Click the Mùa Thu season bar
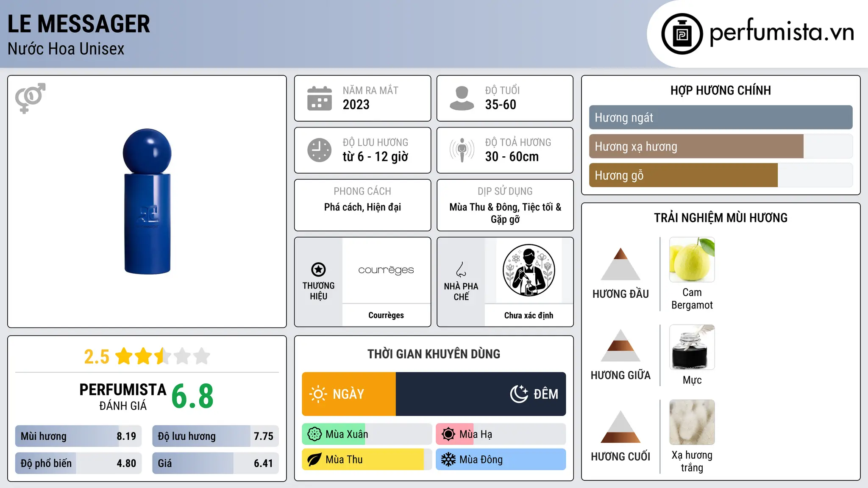This screenshot has width=868, height=488. (367, 460)
